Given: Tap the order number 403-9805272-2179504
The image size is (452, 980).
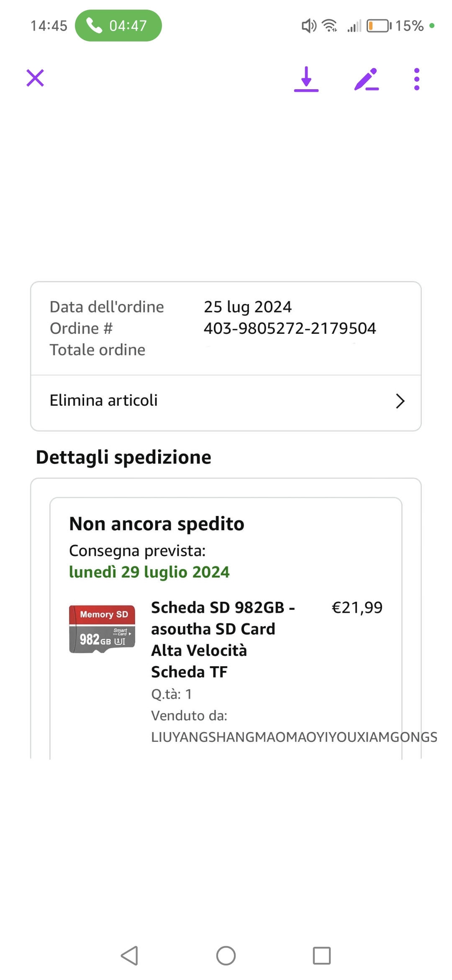Looking at the screenshot, I should pos(290,328).
